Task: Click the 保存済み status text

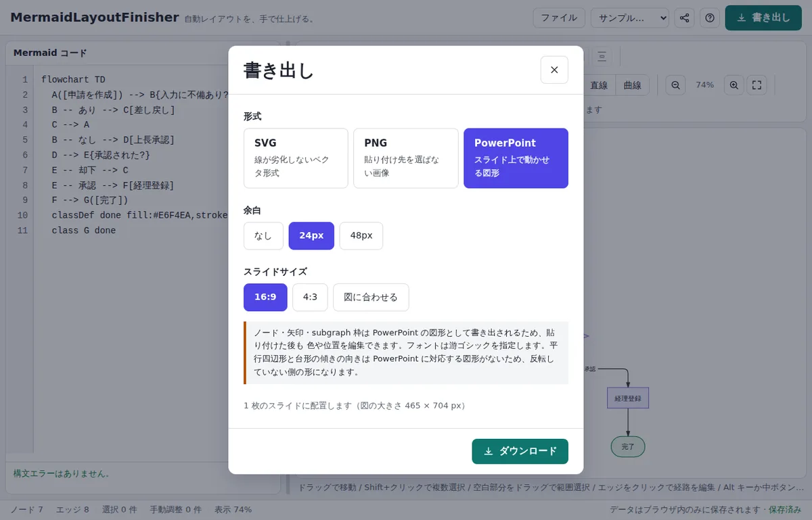Action: pos(785,509)
